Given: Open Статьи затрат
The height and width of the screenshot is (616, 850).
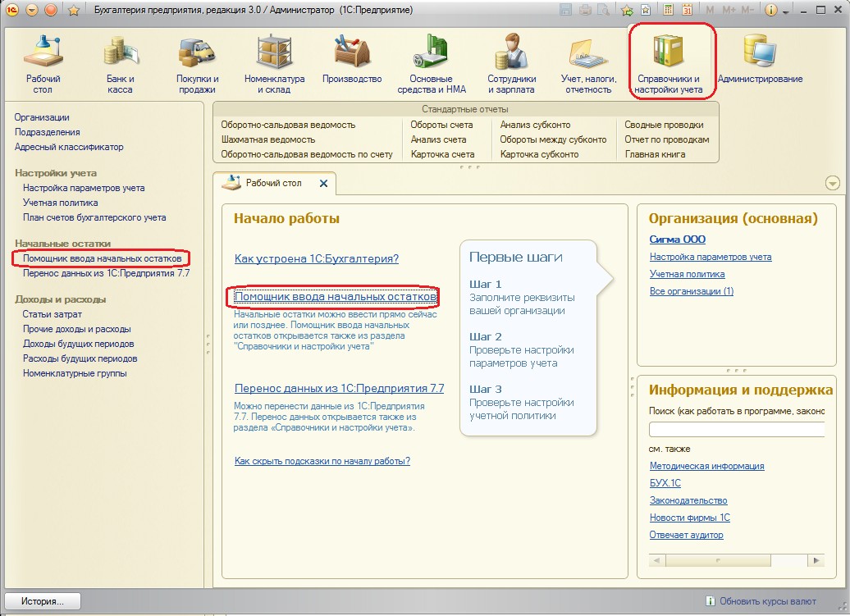Looking at the screenshot, I should (x=52, y=314).
